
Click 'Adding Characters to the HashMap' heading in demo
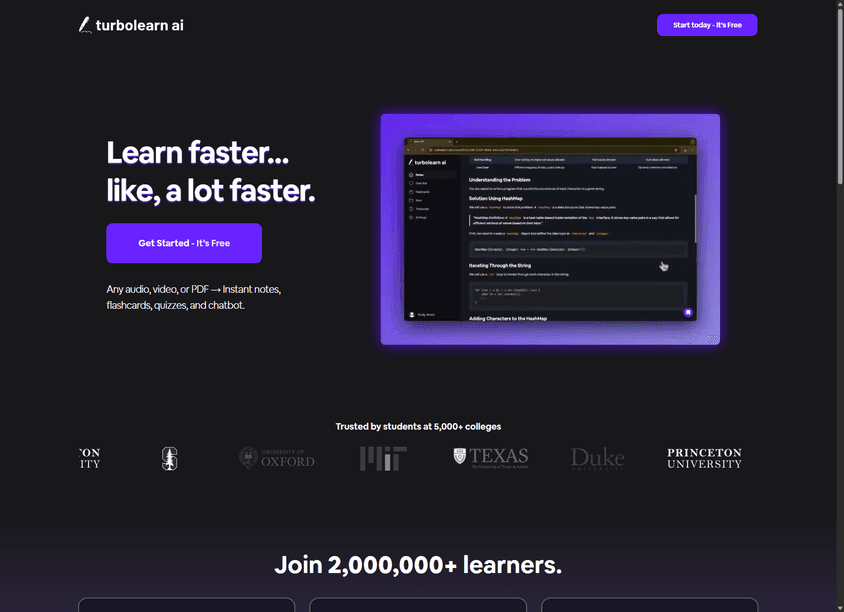pyautogui.click(x=508, y=318)
